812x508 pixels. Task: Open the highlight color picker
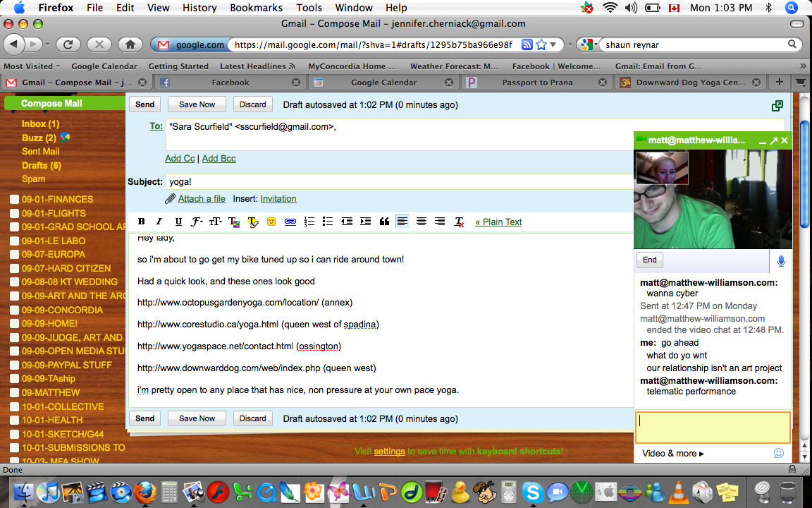point(253,222)
